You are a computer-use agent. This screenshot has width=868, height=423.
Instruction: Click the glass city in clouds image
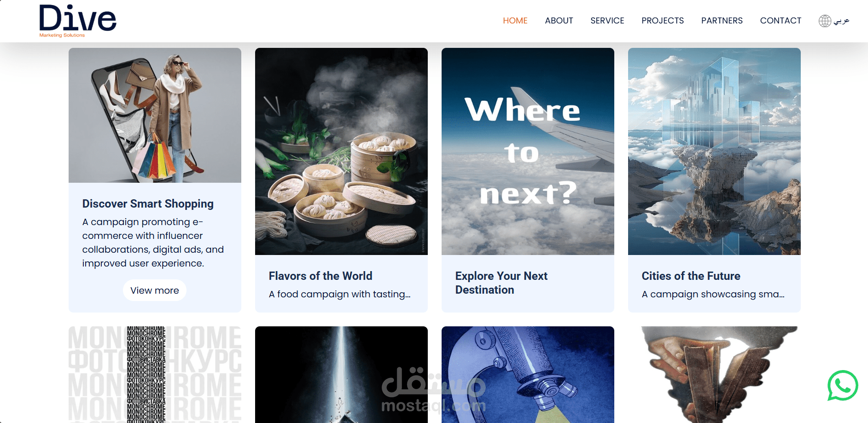click(x=714, y=151)
